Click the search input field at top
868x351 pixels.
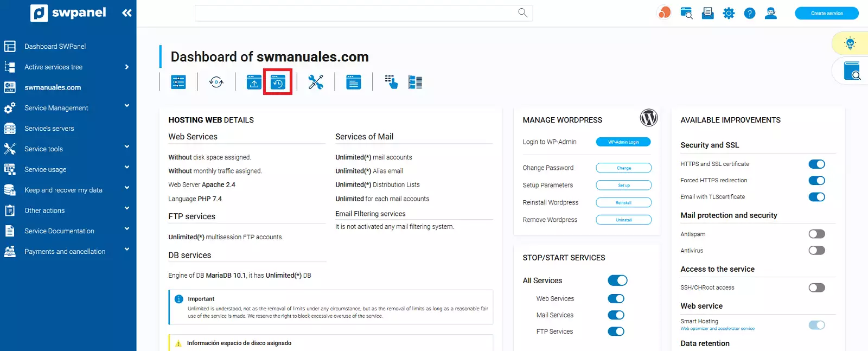click(355, 13)
